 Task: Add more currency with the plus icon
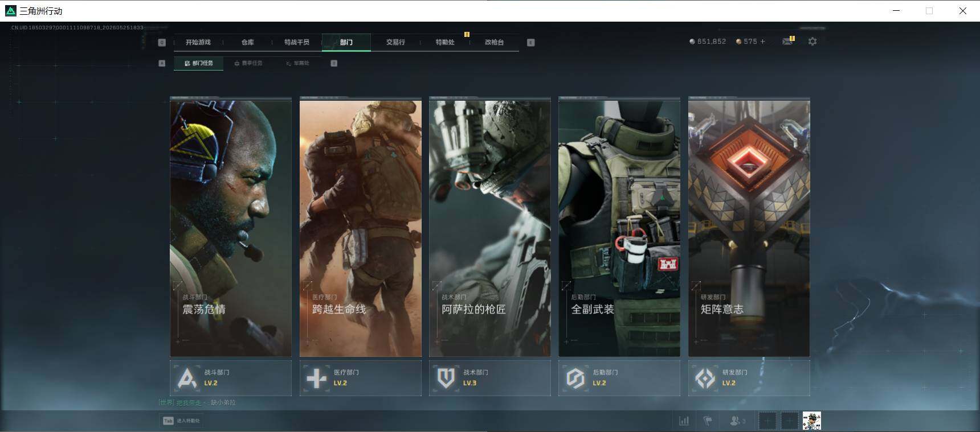point(763,42)
